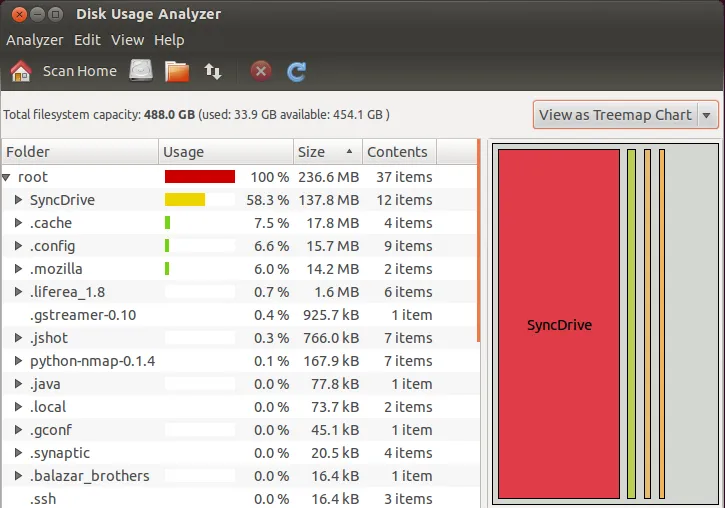Expand the .mozilla folder row
This screenshot has width=725, height=508.
pos(18,269)
